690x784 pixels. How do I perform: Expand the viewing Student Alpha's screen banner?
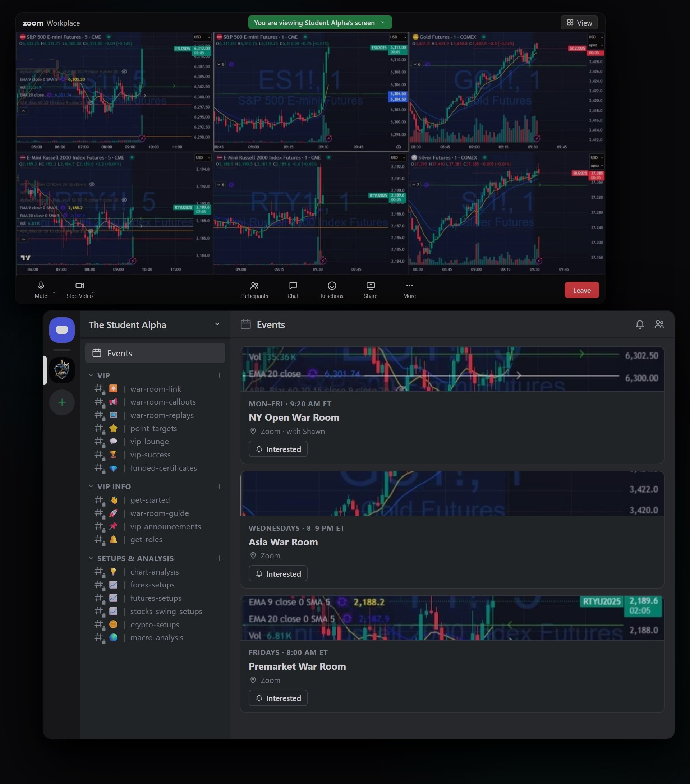[320, 23]
